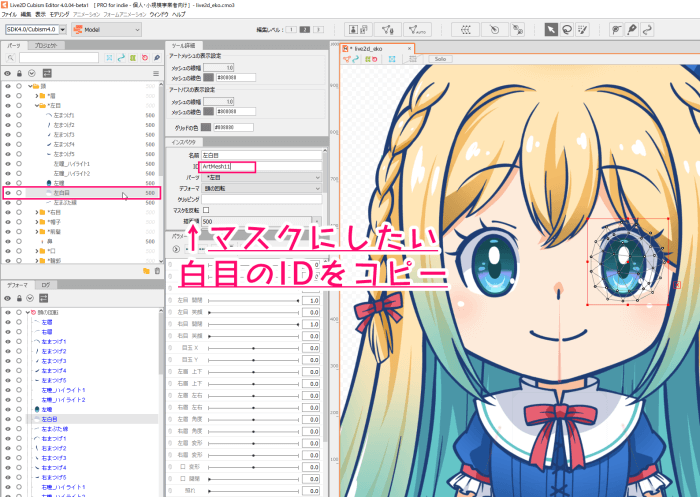700x497 pixels.
Task: Toggle visibility eye for 右まつげ3 in Deformer panel
Action: click(8, 458)
